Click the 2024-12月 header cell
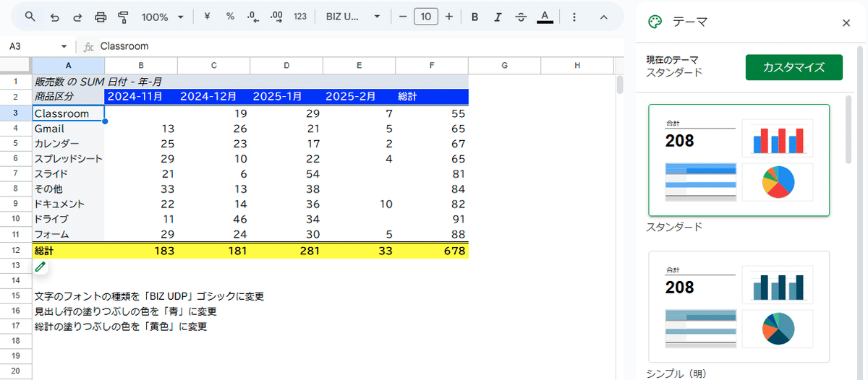Image resolution: width=868 pixels, height=380 pixels. click(214, 96)
